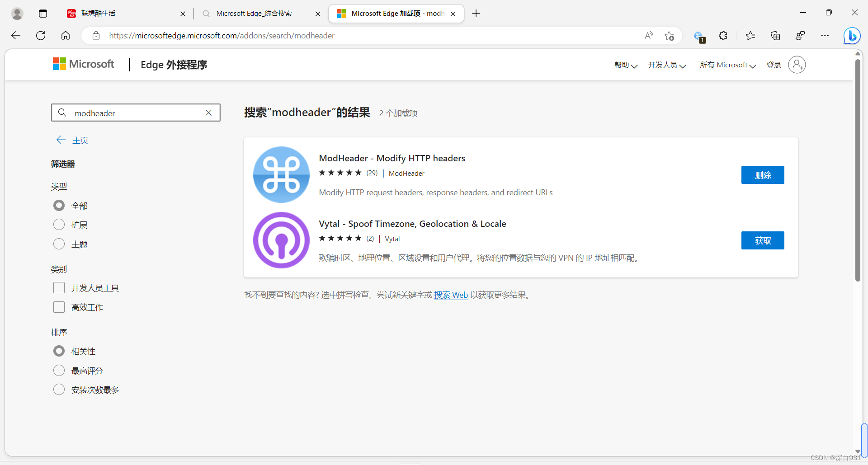Open the Favorites list icon
Viewport: 868px width, 465px height.
click(750, 36)
